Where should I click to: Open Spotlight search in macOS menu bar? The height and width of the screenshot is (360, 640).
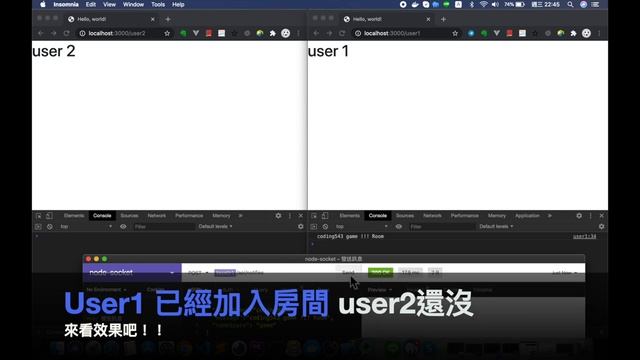[570, 4]
